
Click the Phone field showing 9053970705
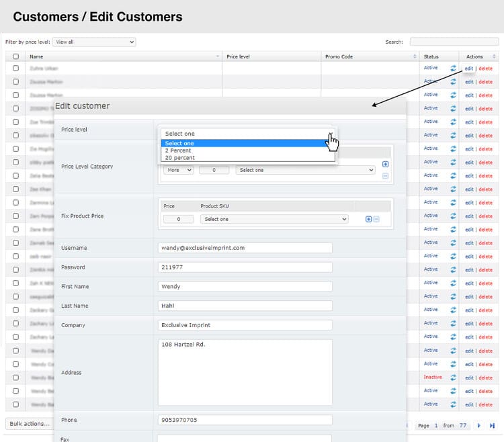point(245,420)
